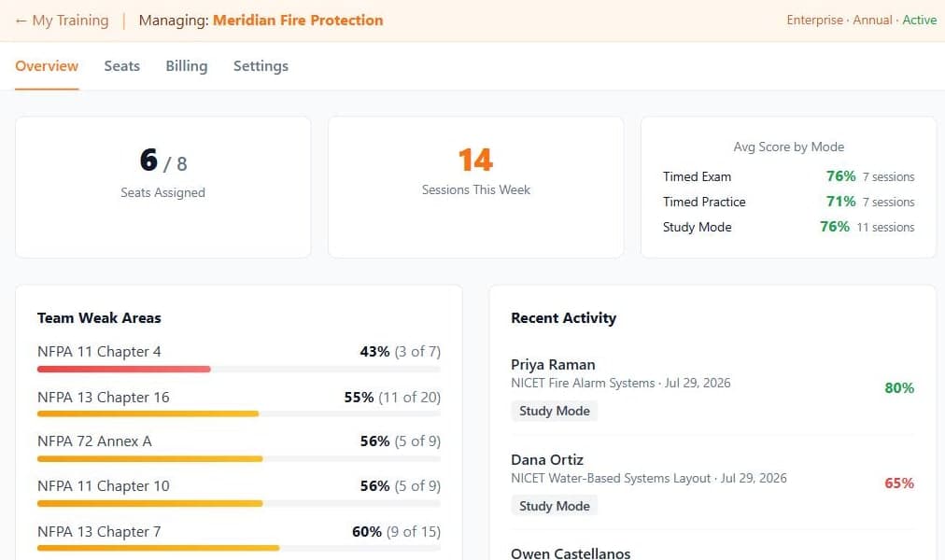
Task: Click the Annual billing label
Action: 872,21
